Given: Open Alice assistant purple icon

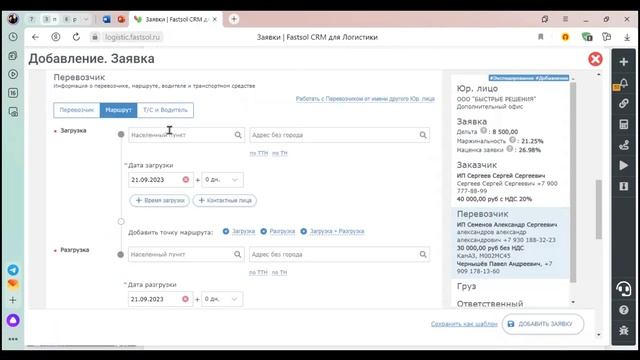Looking at the screenshot, I should coord(13,320).
